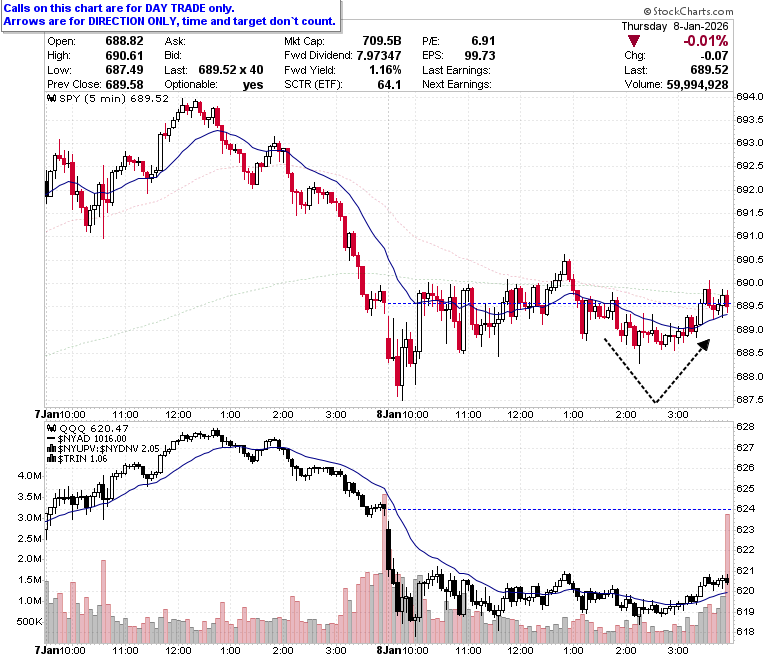Image resolution: width=780 pixels, height=659 pixels.
Task: Click the bottom point of the dashed V annotation
Action: [x=656, y=401]
